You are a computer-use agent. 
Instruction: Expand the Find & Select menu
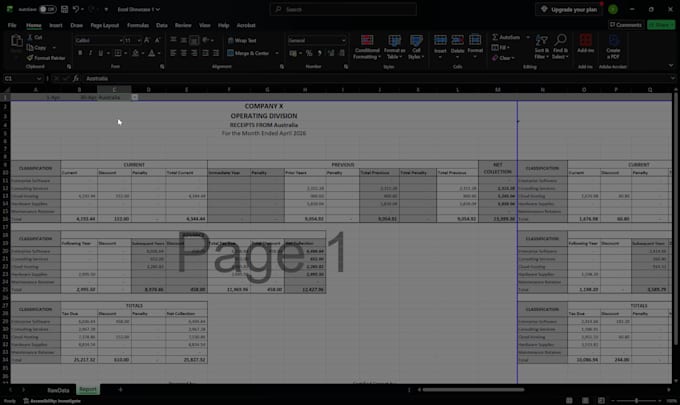pos(560,47)
